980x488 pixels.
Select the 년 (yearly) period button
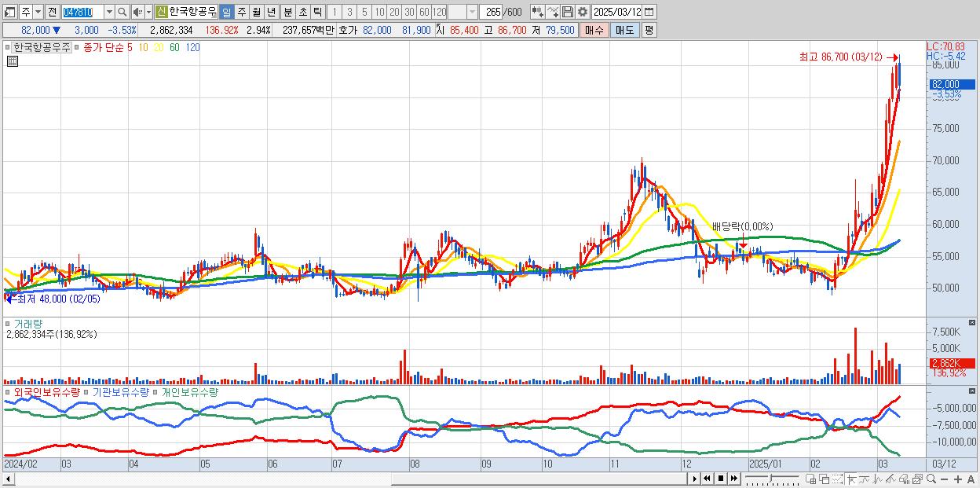[x=271, y=12]
